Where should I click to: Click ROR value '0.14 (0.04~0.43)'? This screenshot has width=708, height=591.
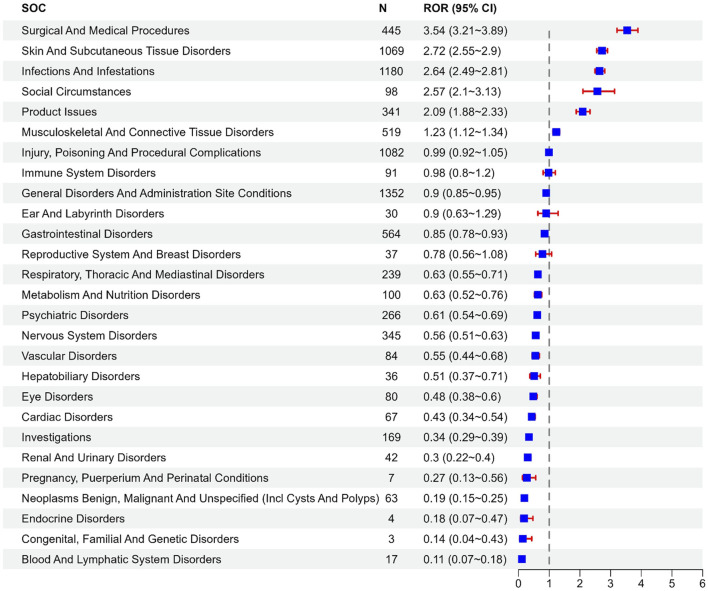point(465,539)
